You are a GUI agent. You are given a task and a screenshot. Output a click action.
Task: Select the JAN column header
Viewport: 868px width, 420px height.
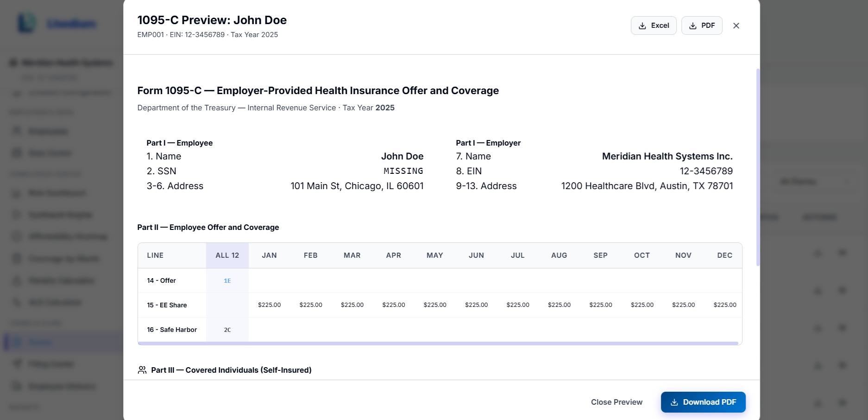pyautogui.click(x=269, y=255)
